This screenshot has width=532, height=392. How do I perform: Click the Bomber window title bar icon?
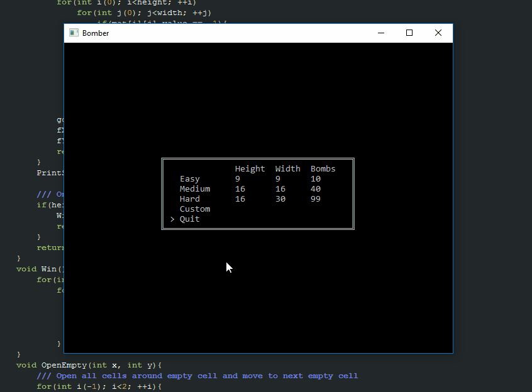(74, 33)
